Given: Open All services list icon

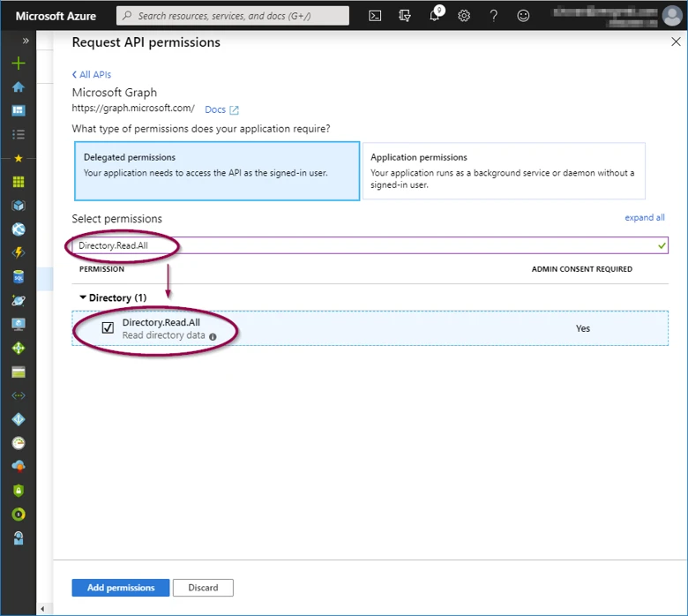Looking at the screenshot, I should click(19, 134).
